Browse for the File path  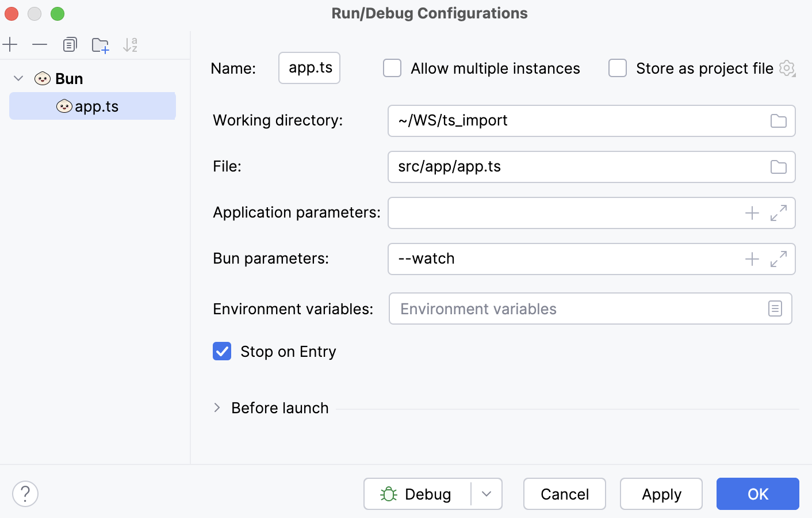pos(778,167)
